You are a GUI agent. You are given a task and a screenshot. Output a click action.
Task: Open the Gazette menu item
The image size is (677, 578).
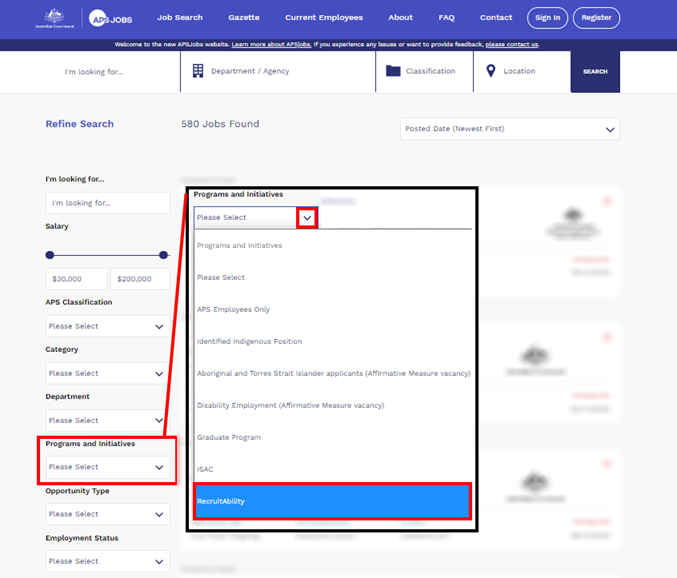tap(244, 18)
